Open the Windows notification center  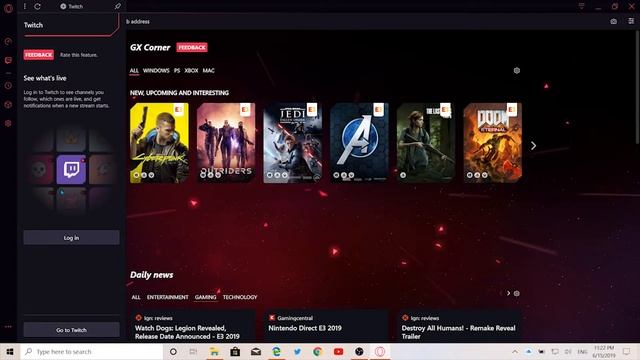pyautogui.click(x=627, y=351)
